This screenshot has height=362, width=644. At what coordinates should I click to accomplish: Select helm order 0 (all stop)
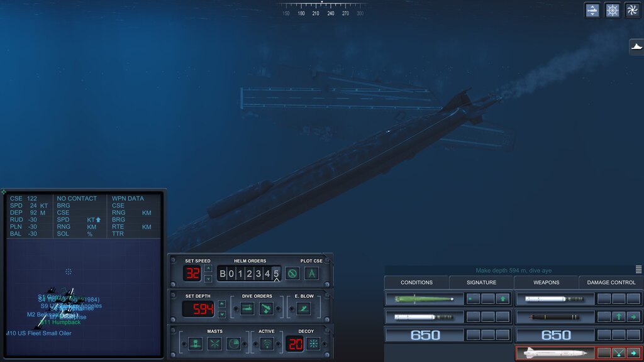pos(231,274)
